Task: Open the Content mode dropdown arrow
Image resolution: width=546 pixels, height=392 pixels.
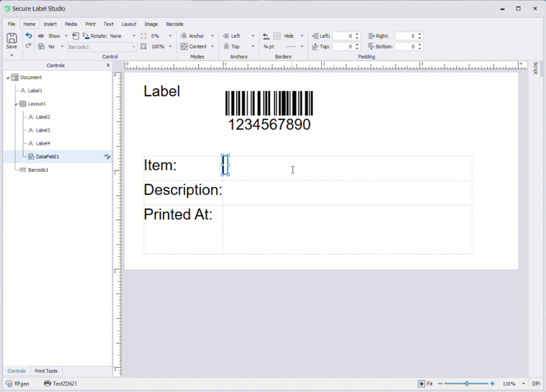Action: click(x=212, y=46)
